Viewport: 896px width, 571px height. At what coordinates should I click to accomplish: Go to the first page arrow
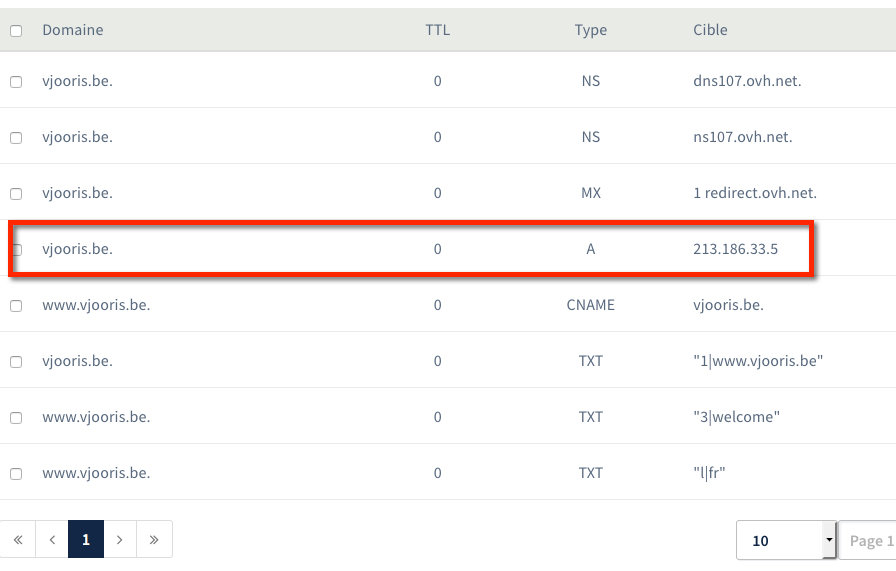point(18,540)
